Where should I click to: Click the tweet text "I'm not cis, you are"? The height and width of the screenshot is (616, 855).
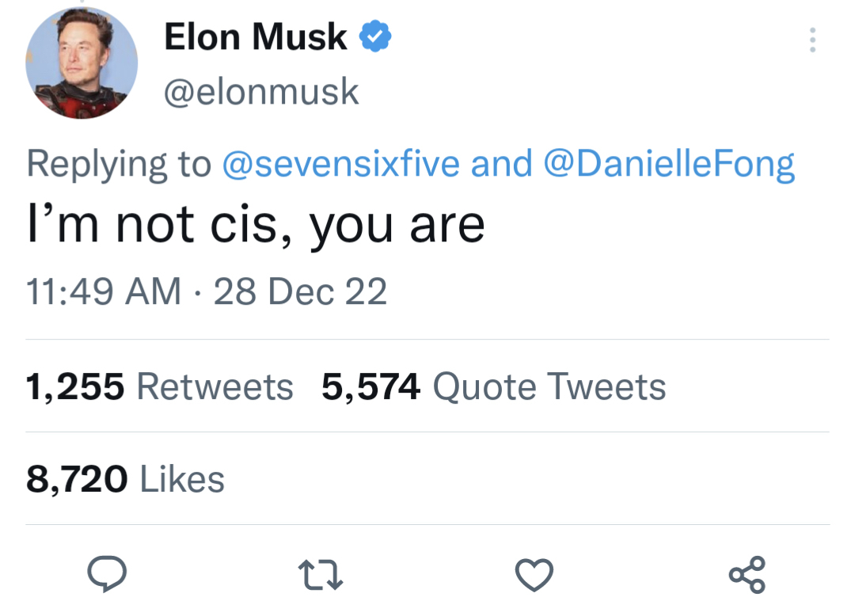coord(254,226)
